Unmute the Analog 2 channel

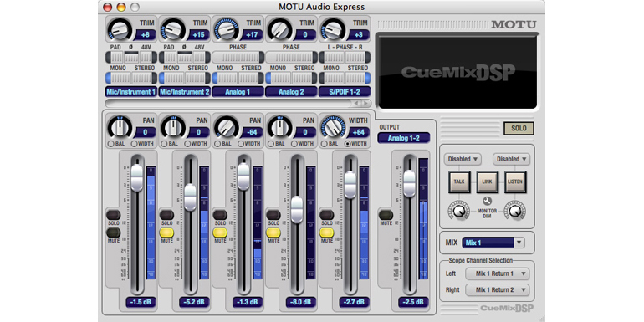click(x=273, y=233)
